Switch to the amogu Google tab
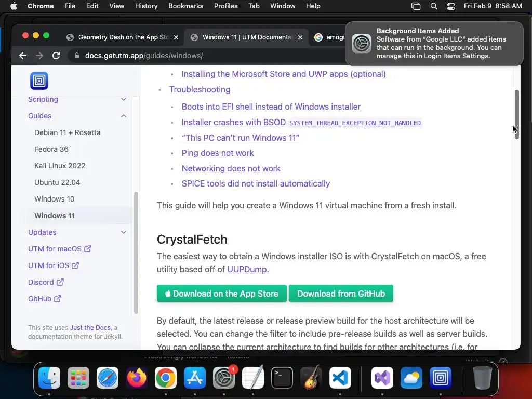Image resolution: width=532 pixels, height=399 pixels. (x=329, y=37)
